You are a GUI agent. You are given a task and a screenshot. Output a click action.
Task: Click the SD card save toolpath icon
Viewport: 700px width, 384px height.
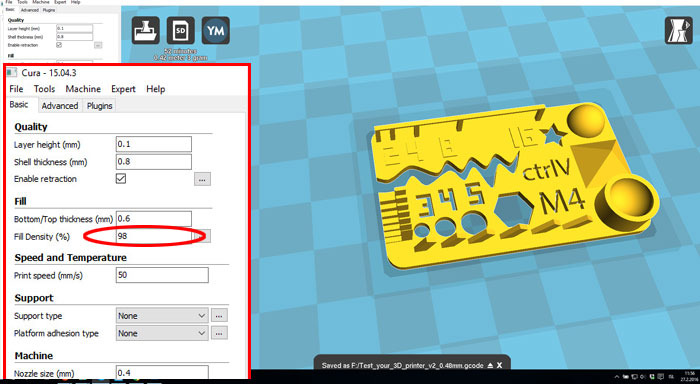click(180, 30)
